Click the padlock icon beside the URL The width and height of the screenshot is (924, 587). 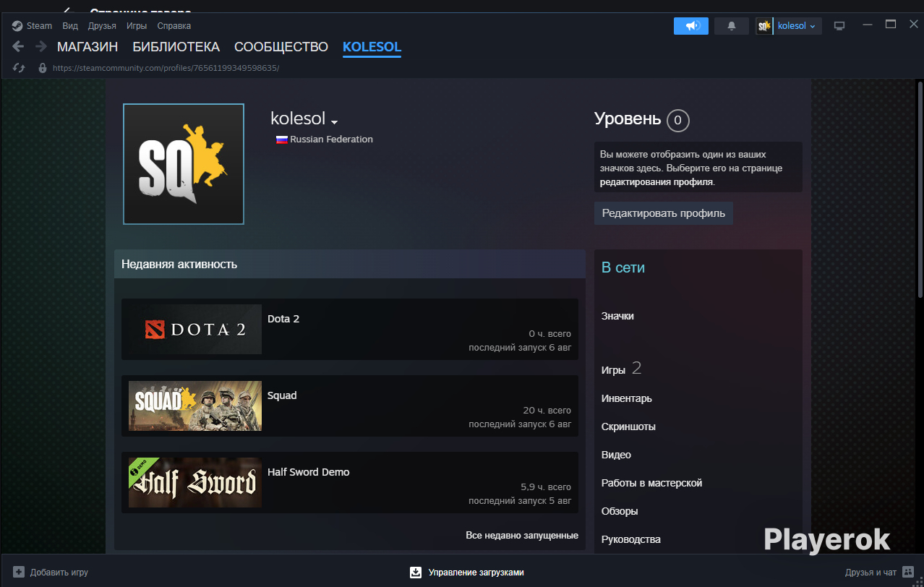(x=42, y=68)
